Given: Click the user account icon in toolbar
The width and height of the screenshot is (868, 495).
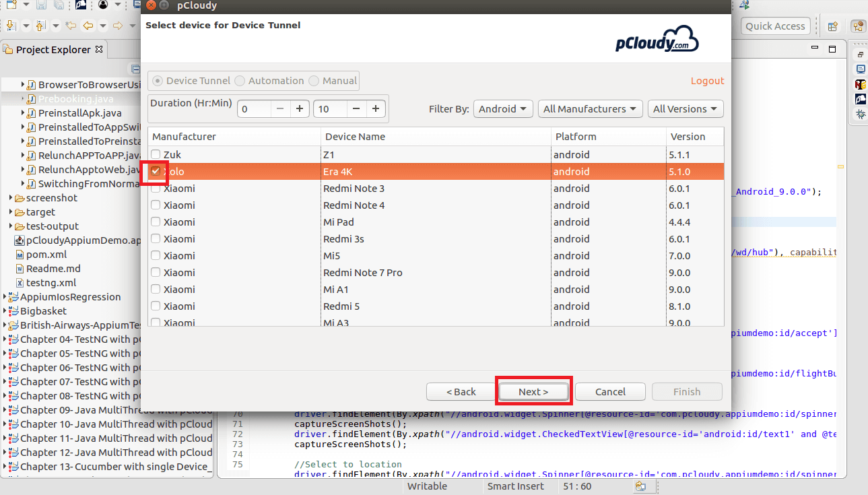Looking at the screenshot, I should [x=103, y=5].
